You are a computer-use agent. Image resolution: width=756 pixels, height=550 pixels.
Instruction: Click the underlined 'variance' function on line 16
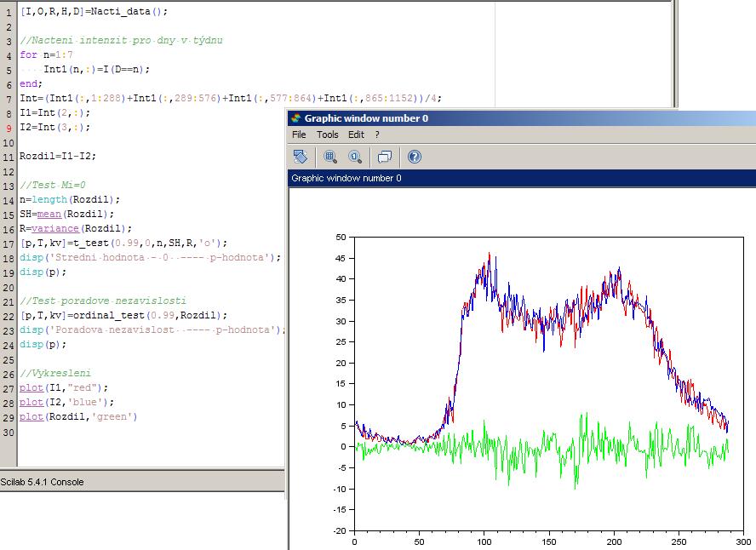(55, 228)
